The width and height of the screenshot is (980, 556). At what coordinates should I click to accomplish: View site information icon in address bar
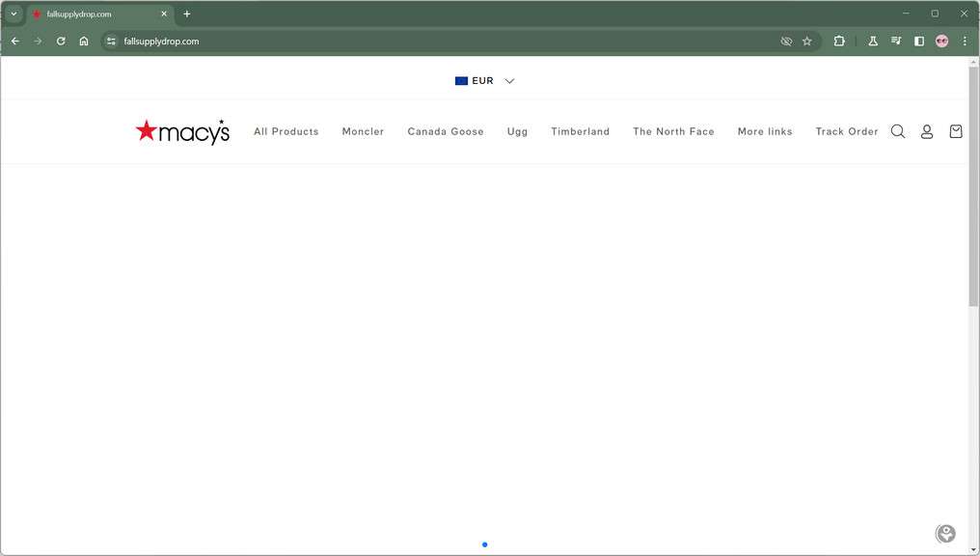[111, 42]
